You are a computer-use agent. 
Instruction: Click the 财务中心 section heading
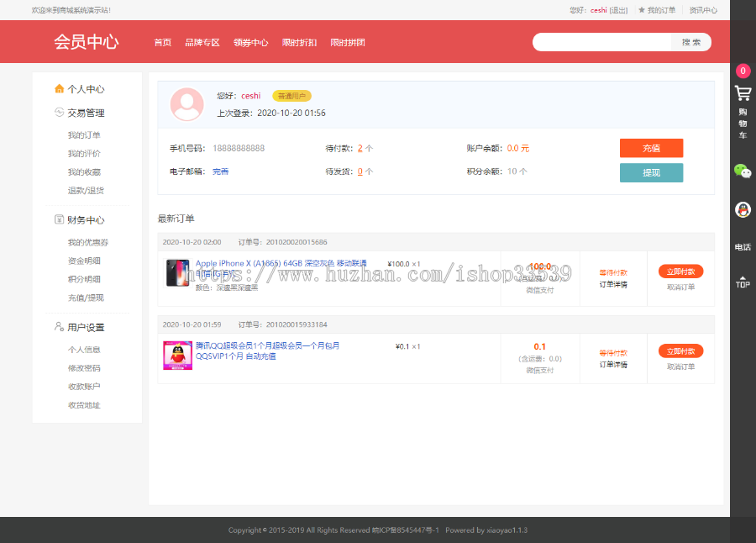pyautogui.click(x=86, y=220)
